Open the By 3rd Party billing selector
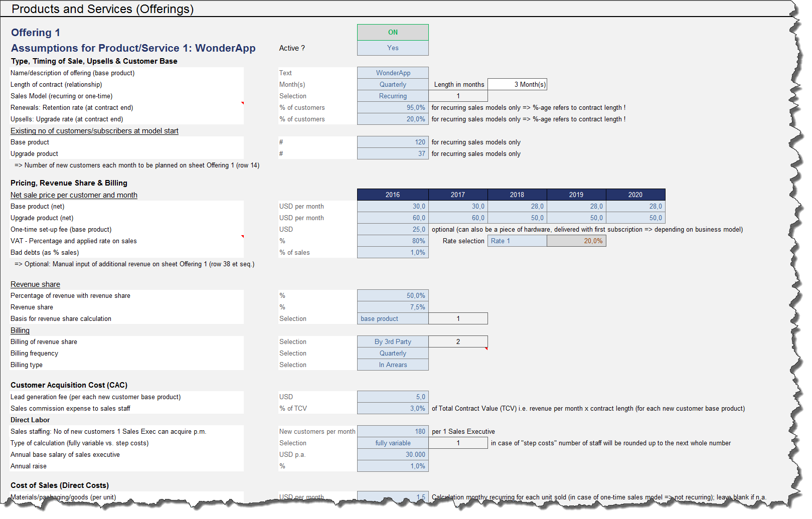The width and height of the screenshot is (812, 519). [392, 341]
